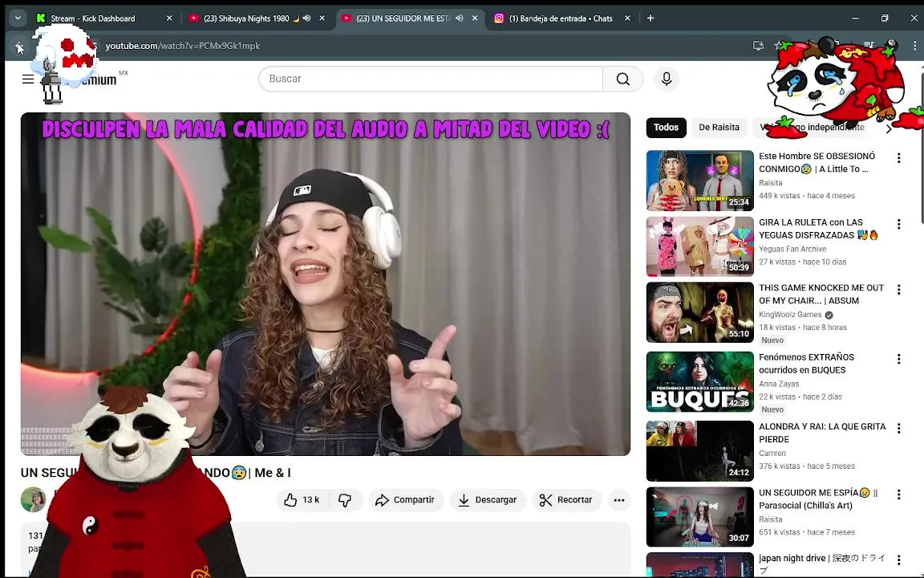Dislike the video
Viewport: 924px width, 578px height.
[x=346, y=500]
